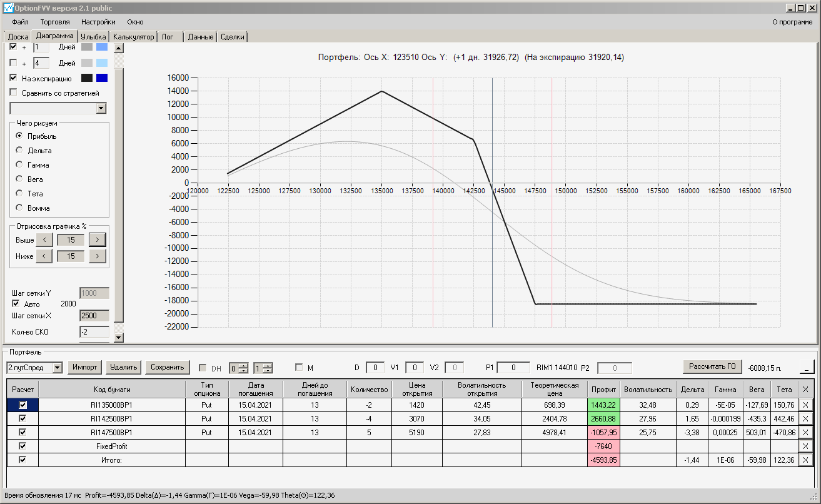Viewport: 821px width, 504px height.
Task: Click the Сохранить button
Action: [168, 367]
